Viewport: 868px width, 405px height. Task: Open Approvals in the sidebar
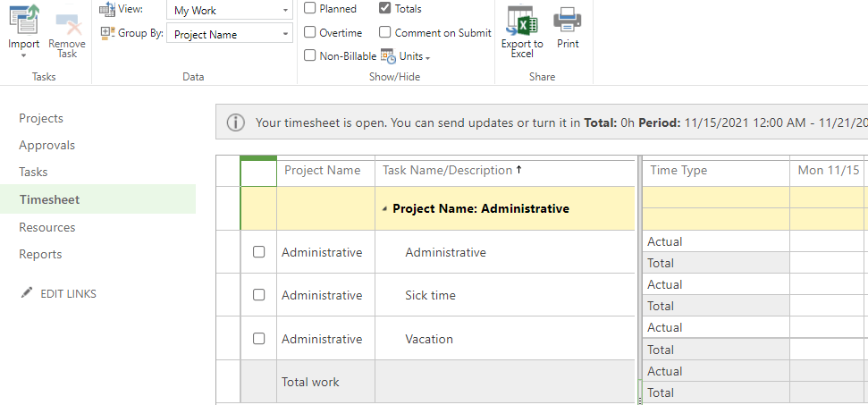click(47, 145)
